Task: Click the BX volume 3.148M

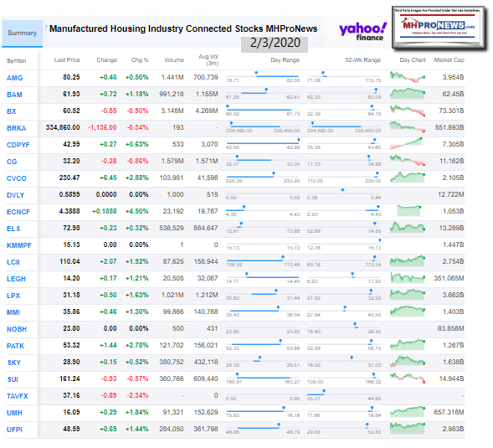Action: coord(172,111)
